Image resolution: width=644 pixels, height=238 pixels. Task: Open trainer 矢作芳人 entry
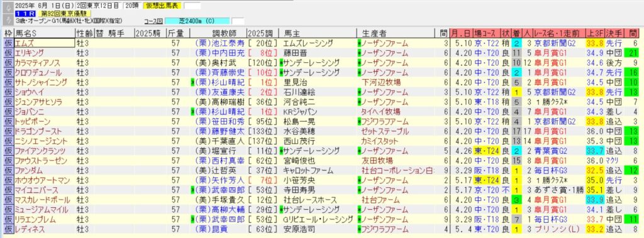coord(220,181)
